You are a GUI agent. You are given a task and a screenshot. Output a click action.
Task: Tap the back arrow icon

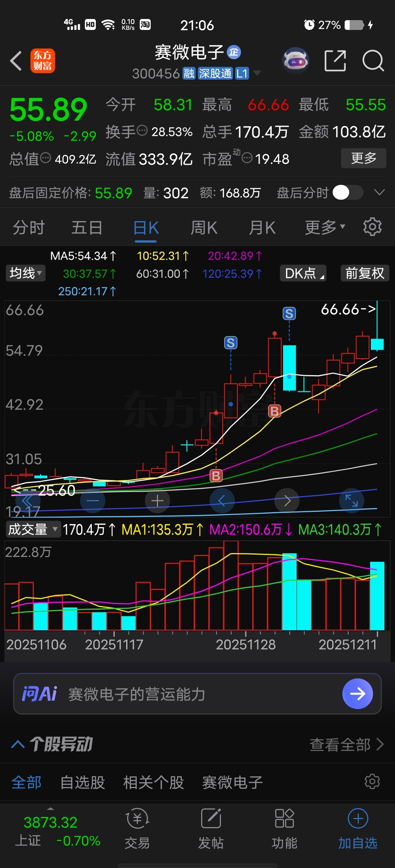(x=16, y=61)
